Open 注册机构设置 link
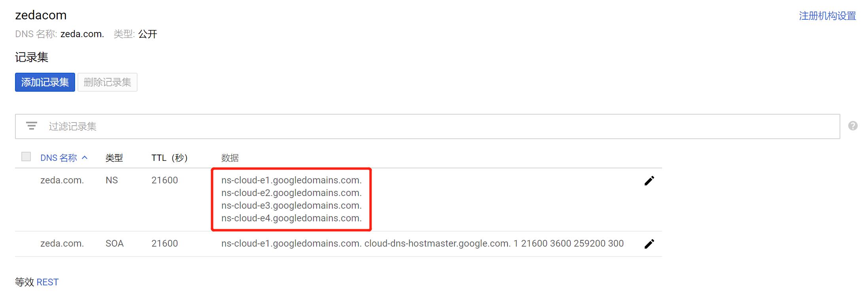 (827, 16)
